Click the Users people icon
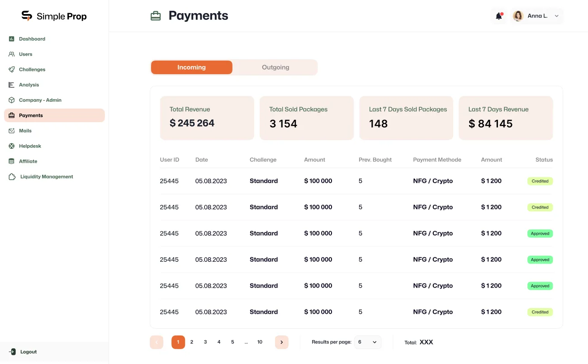Viewport: 588px width, 364px height. click(12, 54)
